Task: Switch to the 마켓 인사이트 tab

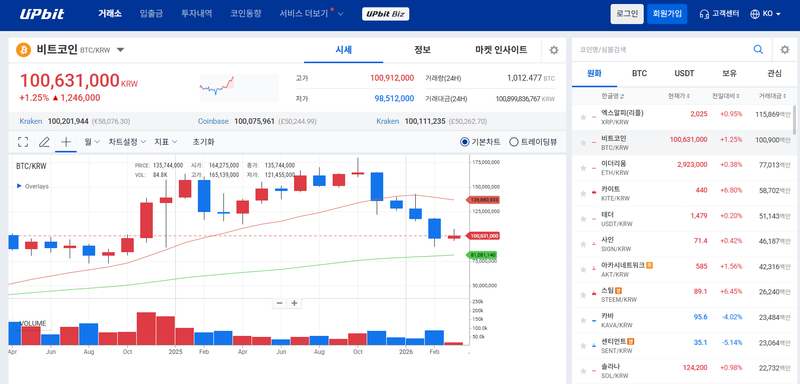Action: click(501, 50)
